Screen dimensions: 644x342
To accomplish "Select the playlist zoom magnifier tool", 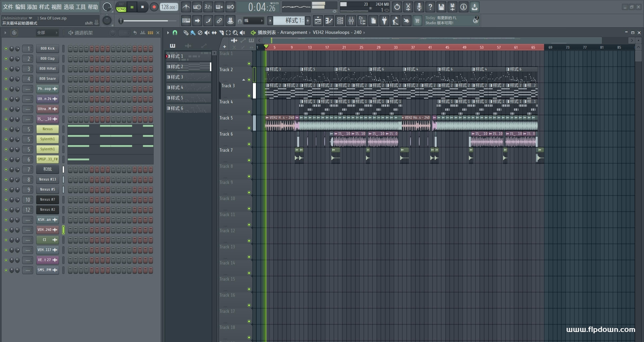I will click(235, 33).
